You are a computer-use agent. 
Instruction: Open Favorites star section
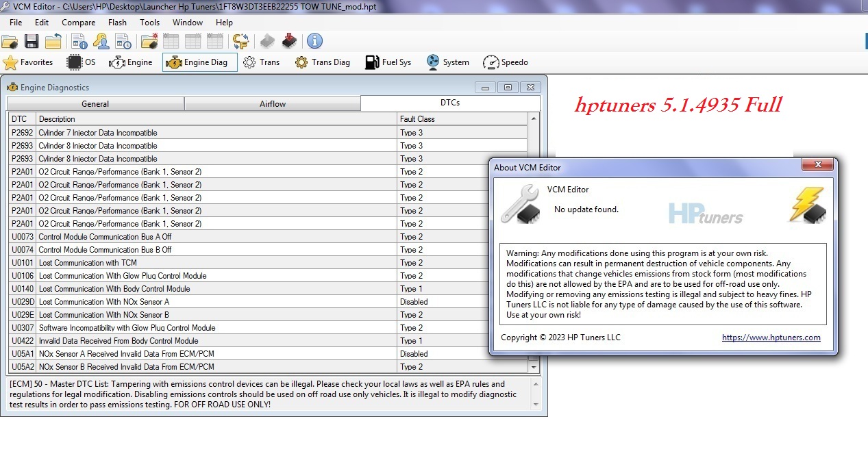click(28, 62)
